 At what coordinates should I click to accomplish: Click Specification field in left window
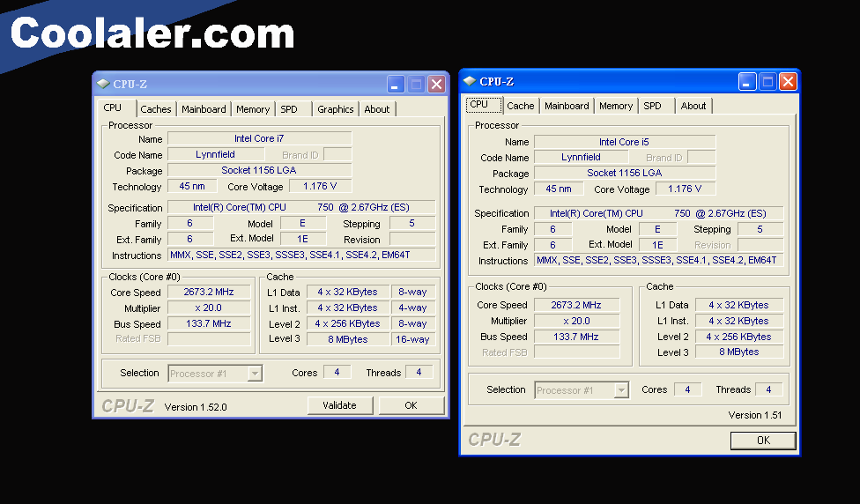[301, 207]
